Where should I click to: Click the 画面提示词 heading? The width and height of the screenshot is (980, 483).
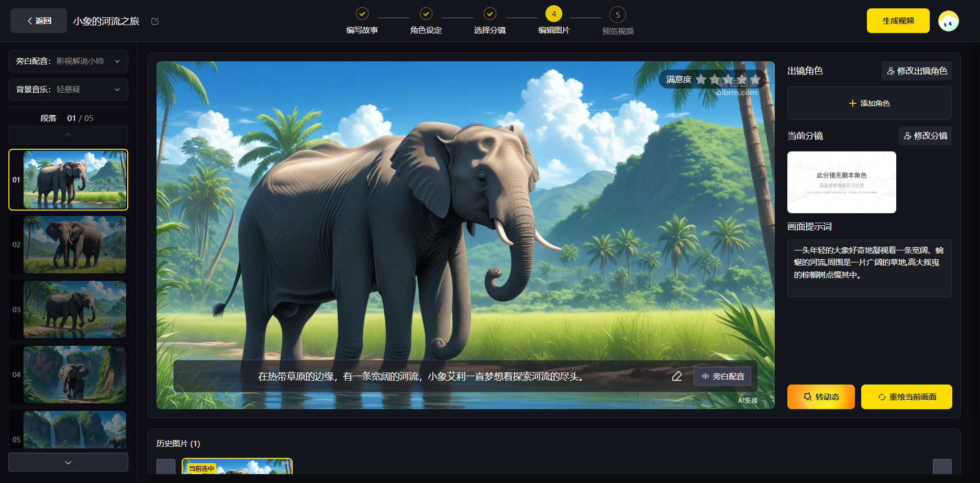tap(809, 226)
